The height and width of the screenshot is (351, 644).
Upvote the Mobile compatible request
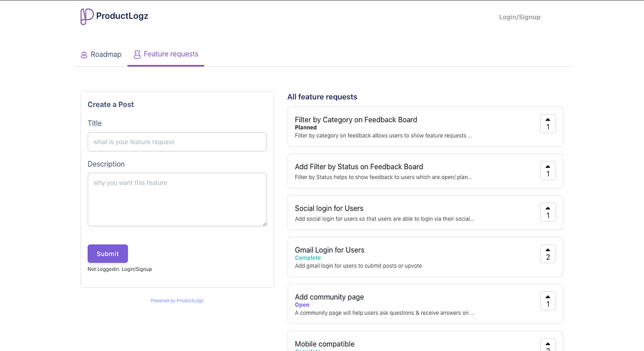[548, 345]
